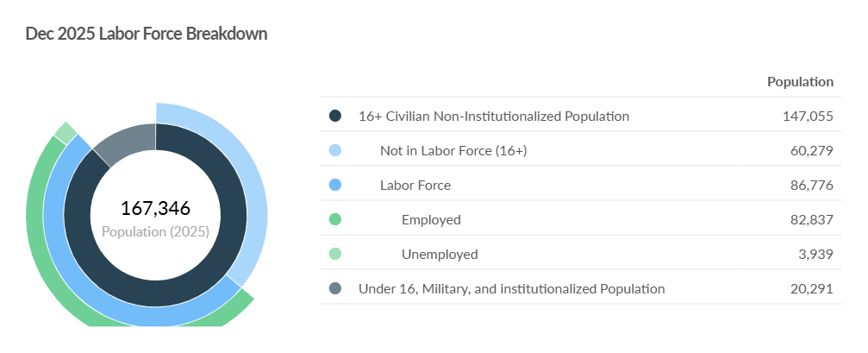
Task: Select the 16+ Civilian Non-Institutionalized Population label
Action: tap(494, 116)
